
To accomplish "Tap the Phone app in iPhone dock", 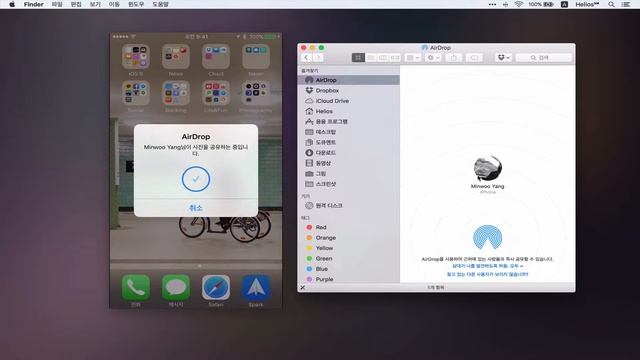I will (136, 288).
